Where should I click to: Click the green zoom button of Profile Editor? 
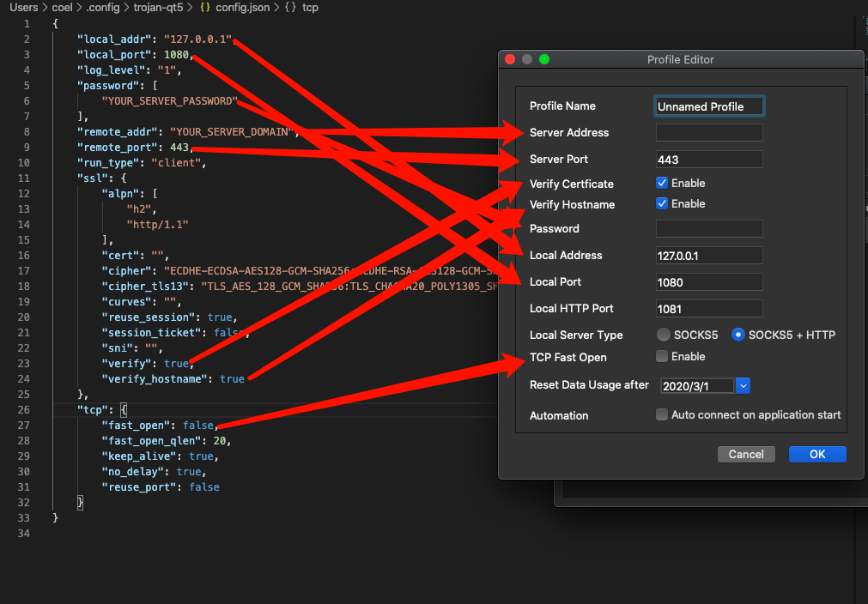click(544, 59)
